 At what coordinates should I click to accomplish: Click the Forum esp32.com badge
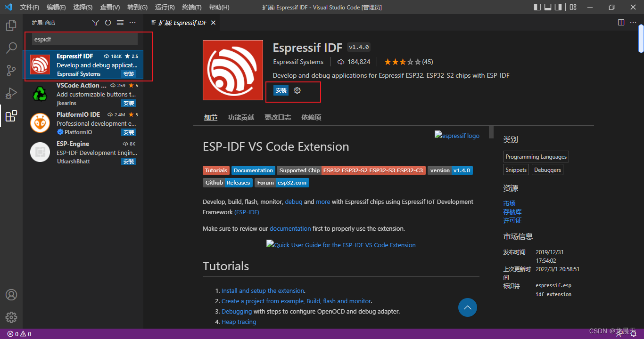(x=281, y=183)
